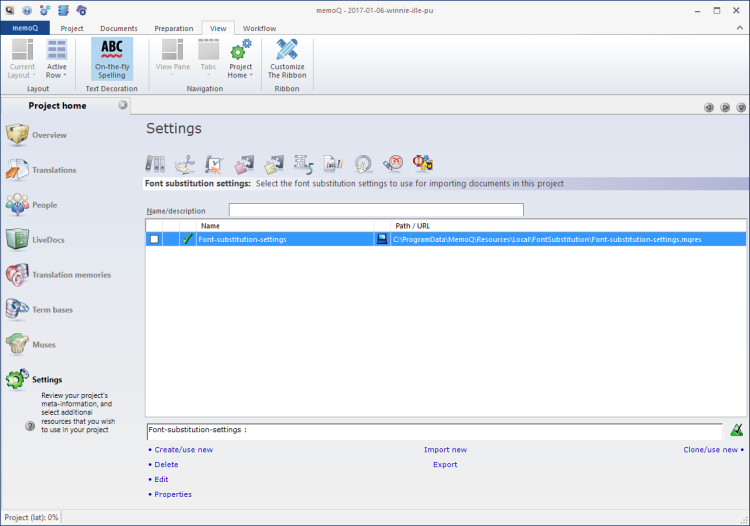Click Customize The Ribbon icon
Image resolution: width=750 pixels, height=526 pixels.
click(287, 59)
